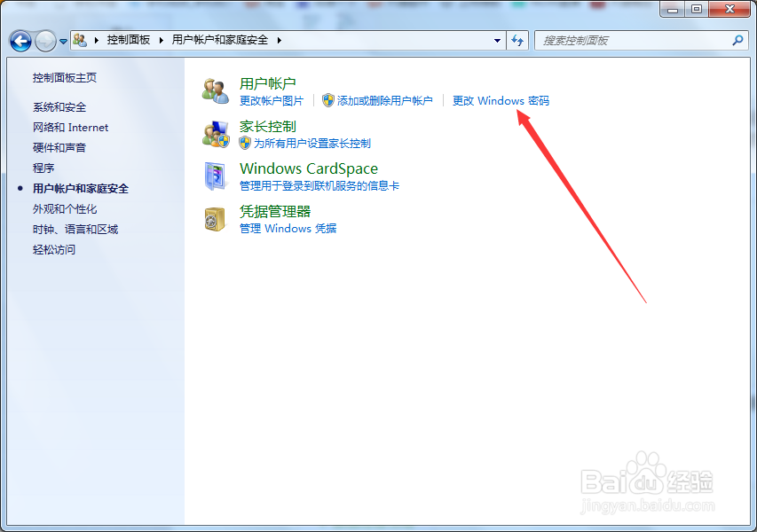This screenshot has width=757, height=532.
Task: Click the search magnifier in the search box
Action: pyautogui.click(x=736, y=40)
